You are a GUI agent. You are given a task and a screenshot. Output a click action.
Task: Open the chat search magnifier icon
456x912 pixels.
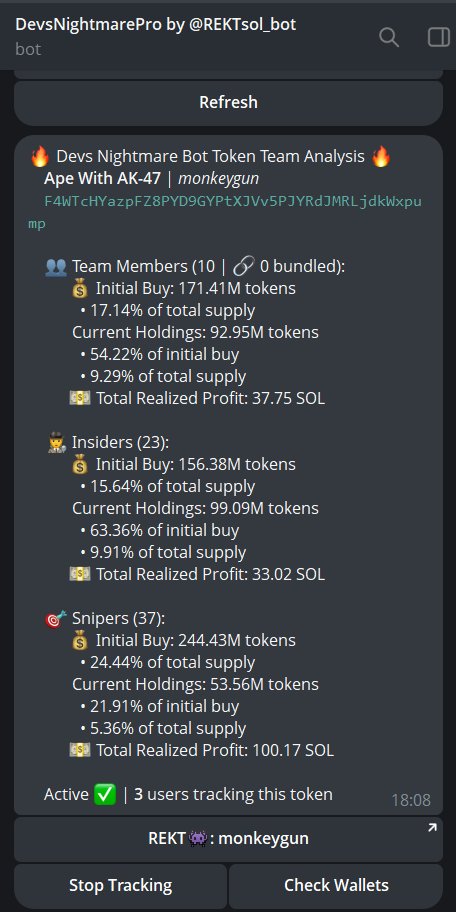click(389, 37)
